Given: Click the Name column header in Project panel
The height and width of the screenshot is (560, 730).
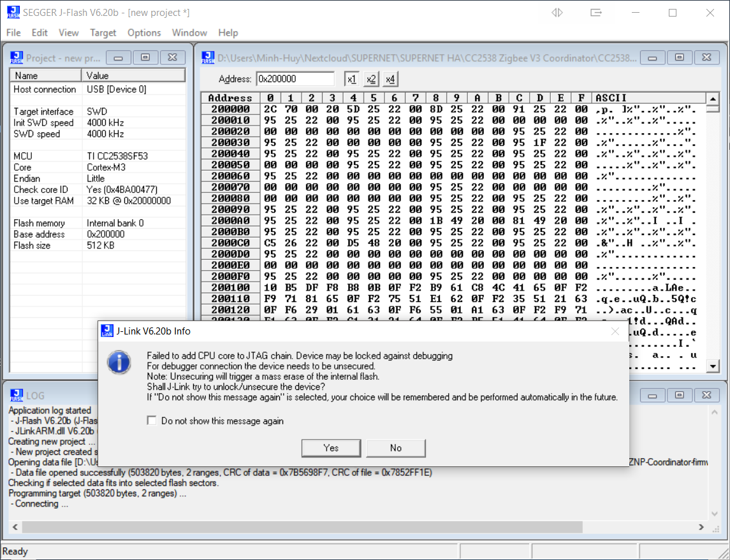Looking at the screenshot, I should click(x=46, y=75).
